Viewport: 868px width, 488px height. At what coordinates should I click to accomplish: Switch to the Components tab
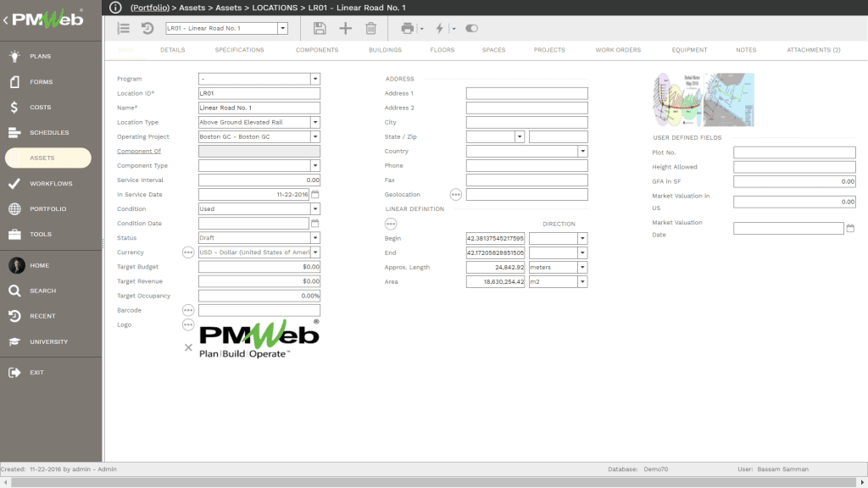(317, 50)
